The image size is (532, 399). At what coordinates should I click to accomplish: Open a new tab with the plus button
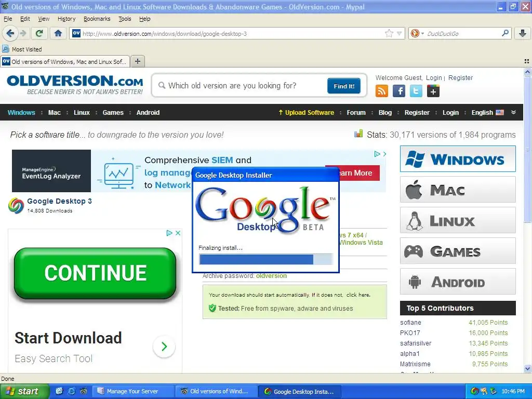coord(137,61)
